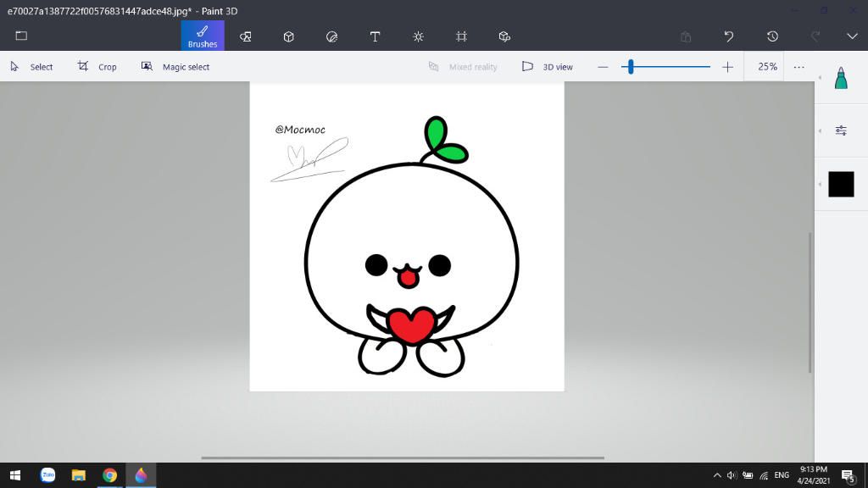Click the zoom slider handle
This screenshot has height=488, width=868.
(x=631, y=67)
